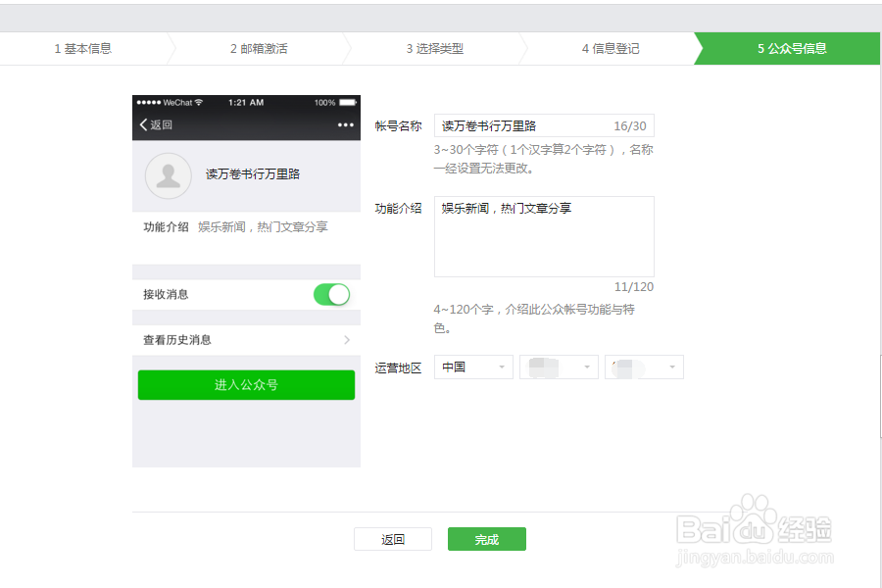Open the 3 选择类型 step tab
The width and height of the screenshot is (882, 588).
pos(436,47)
